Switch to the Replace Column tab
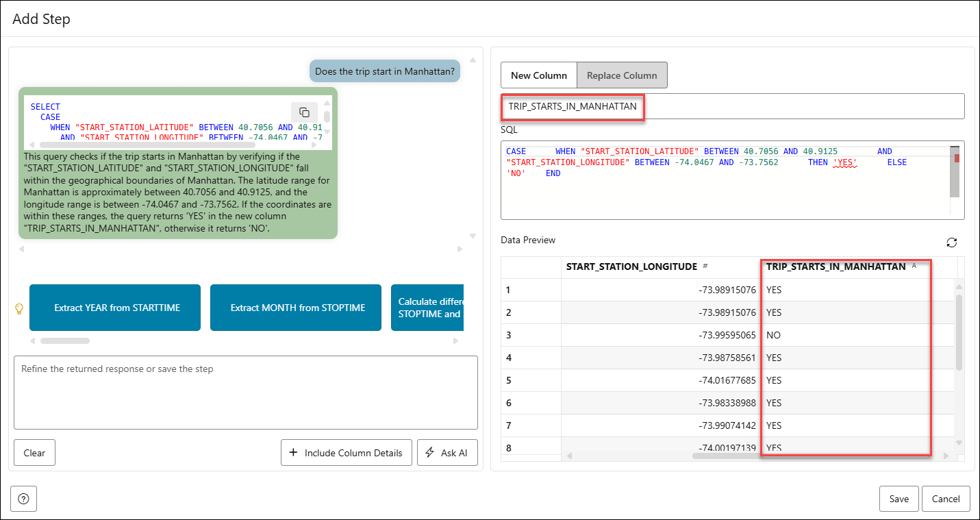Viewport: 980px width, 520px height. pos(622,75)
